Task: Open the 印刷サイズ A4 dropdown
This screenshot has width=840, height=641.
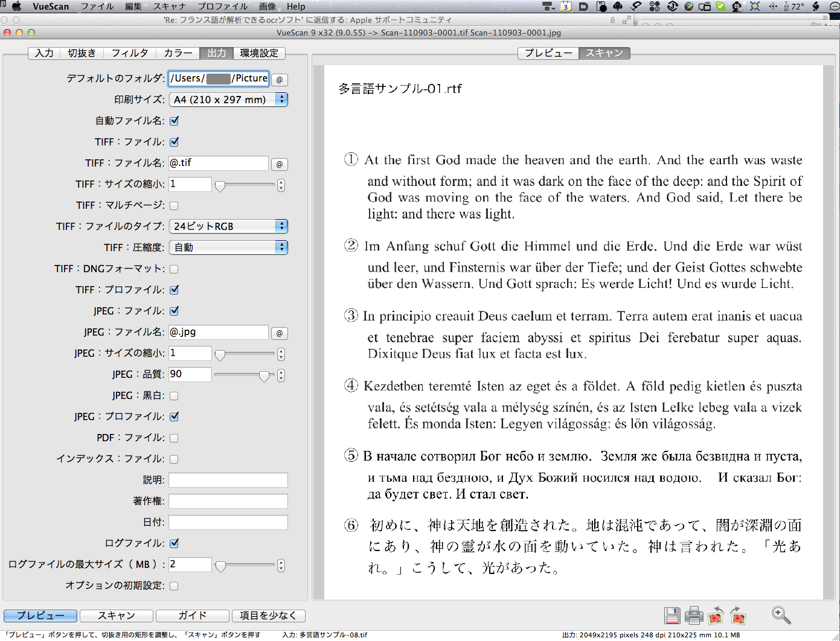Action: (x=228, y=100)
